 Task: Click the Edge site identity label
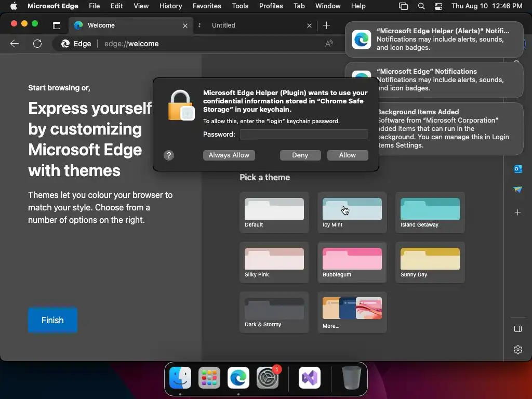[76, 44]
